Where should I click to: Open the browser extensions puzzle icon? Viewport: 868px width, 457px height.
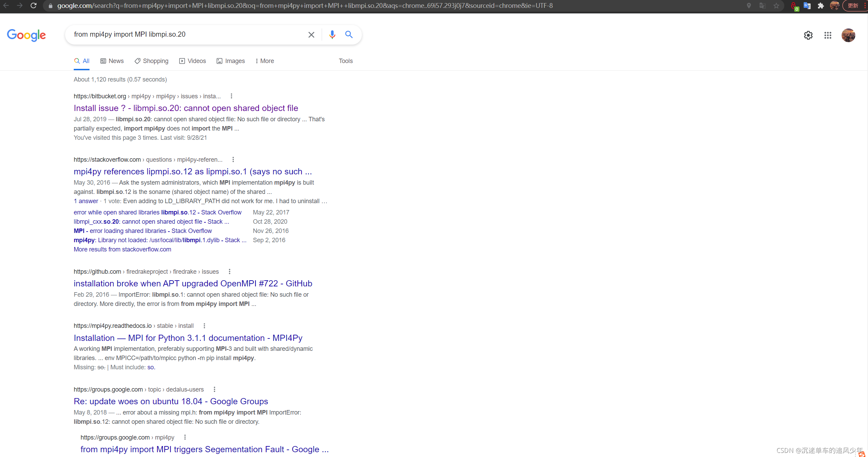(x=821, y=6)
